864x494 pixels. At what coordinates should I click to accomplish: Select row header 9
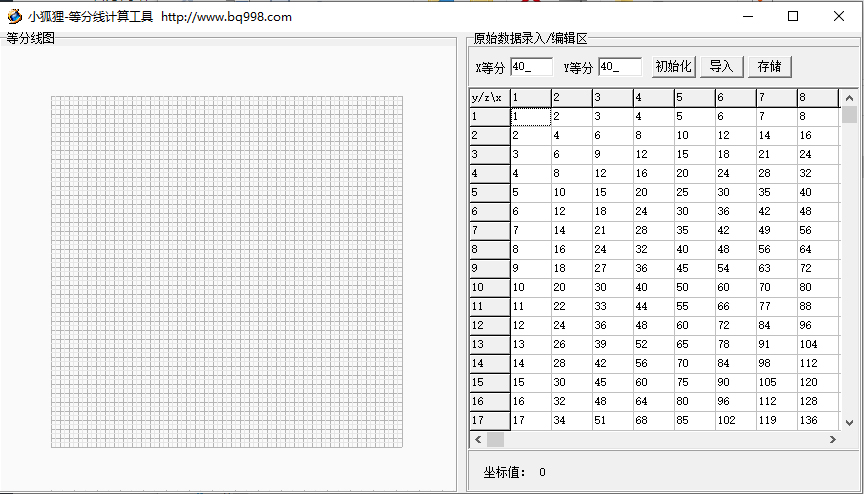tap(490, 268)
